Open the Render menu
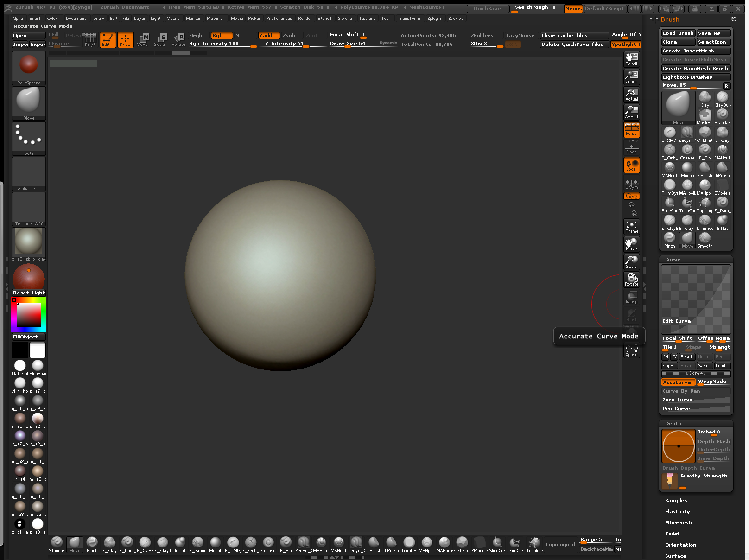Viewport: 749px width, 560px height. click(x=305, y=19)
